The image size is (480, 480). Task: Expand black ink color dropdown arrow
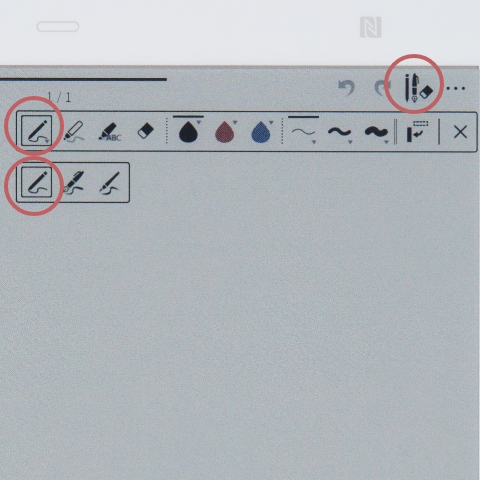point(199,123)
